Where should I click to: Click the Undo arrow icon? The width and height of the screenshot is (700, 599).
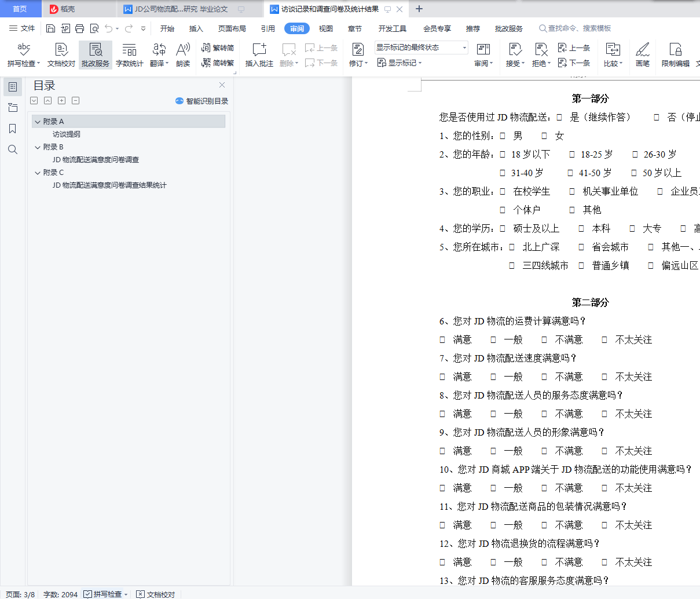pyautogui.click(x=109, y=28)
